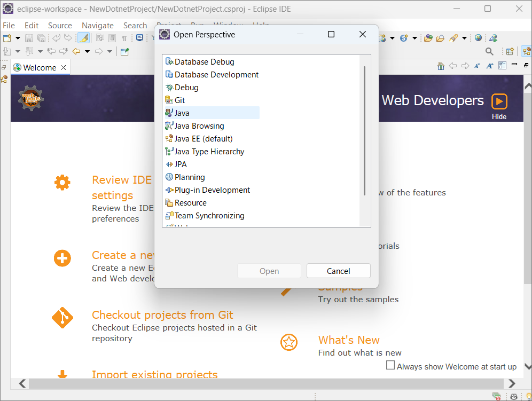Click the blue S new servlet icon
532x401 pixels.
(404, 38)
